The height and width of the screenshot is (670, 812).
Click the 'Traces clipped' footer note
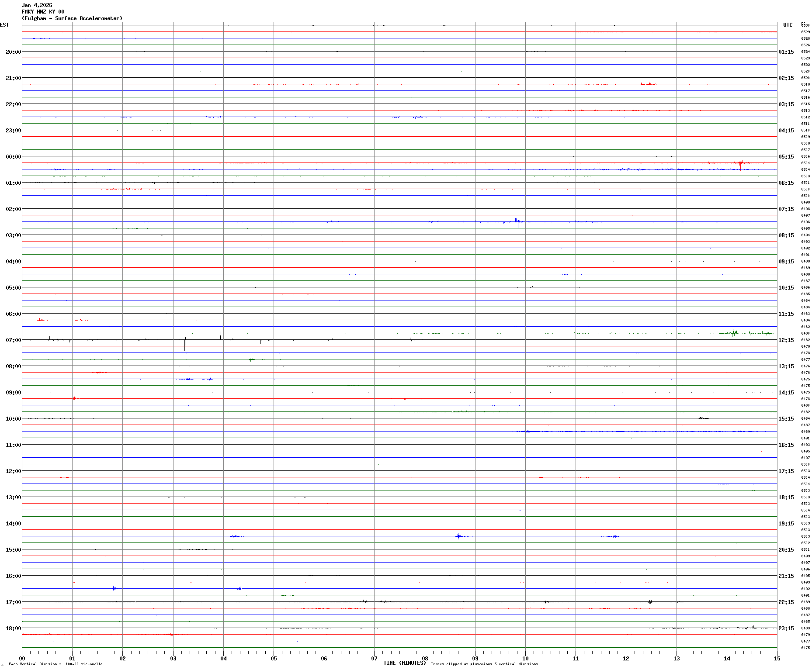[x=484, y=664]
